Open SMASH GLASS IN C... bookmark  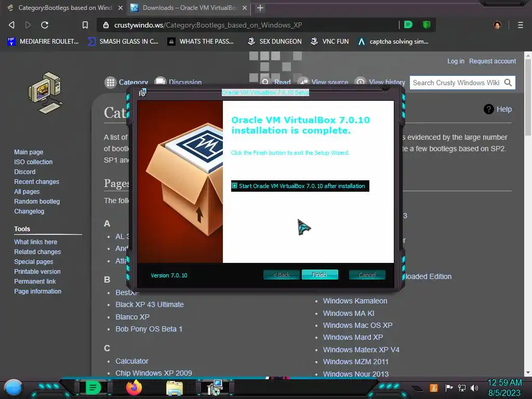pyautogui.click(x=123, y=42)
